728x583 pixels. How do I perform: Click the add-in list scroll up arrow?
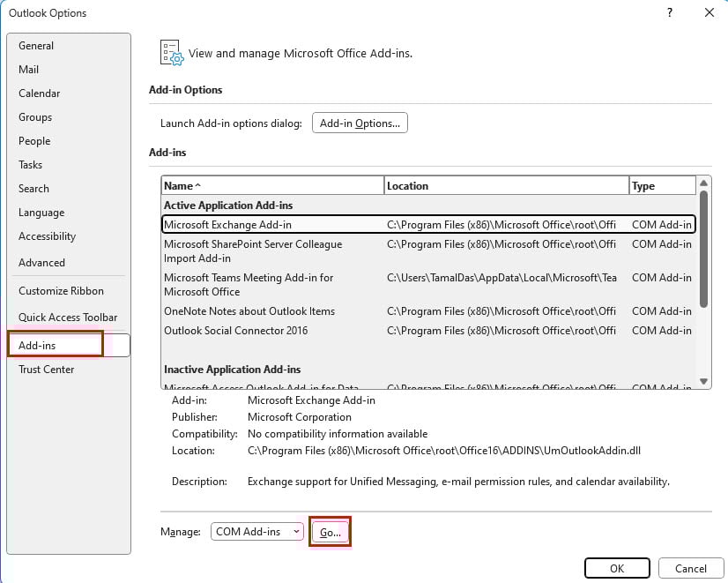tap(703, 183)
